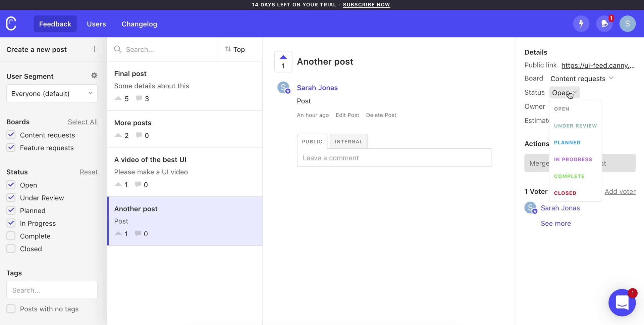This screenshot has width=644, height=325.
Task: Open the Changelog tab
Action: click(139, 24)
